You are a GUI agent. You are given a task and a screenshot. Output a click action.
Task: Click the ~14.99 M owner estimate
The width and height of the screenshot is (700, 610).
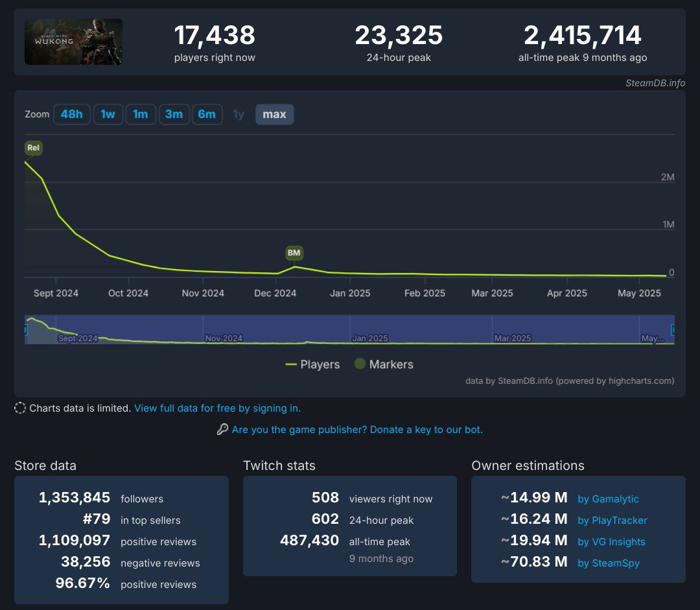coord(534,497)
